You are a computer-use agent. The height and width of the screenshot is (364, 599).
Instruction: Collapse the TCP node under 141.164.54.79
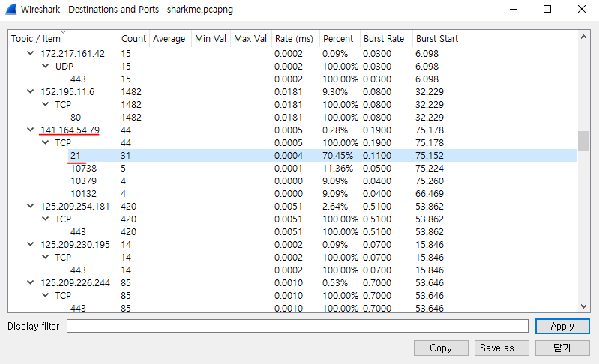[x=45, y=142]
